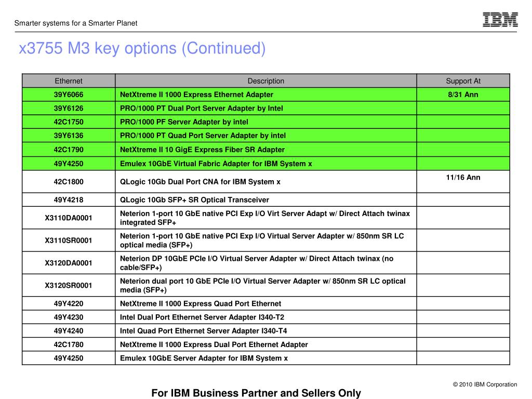Click 'PRO/1000 PT Quad Port Server Adapter by intel'

click(203, 136)
